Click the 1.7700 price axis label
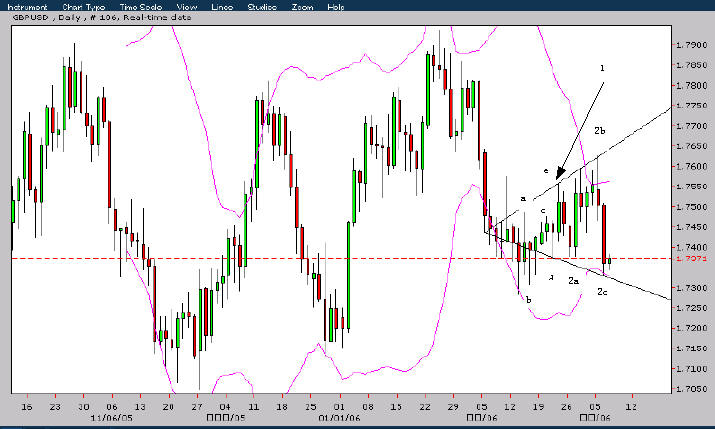 (692, 126)
